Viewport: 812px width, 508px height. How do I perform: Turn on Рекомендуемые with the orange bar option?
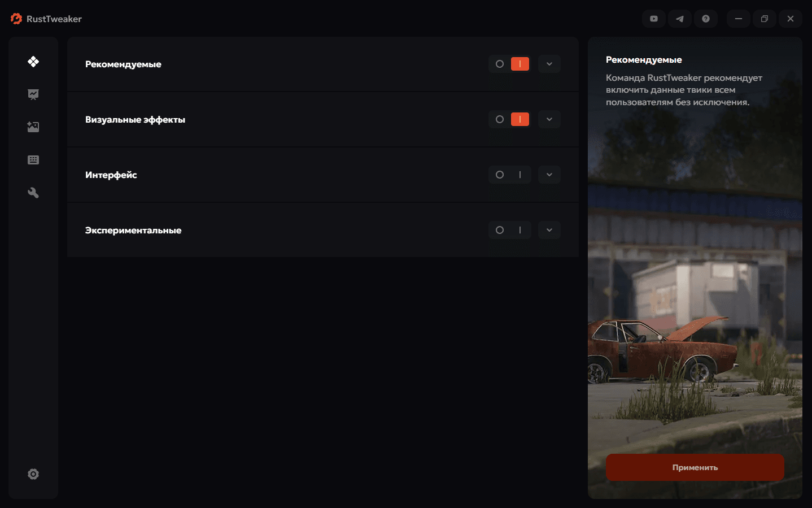[520, 64]
